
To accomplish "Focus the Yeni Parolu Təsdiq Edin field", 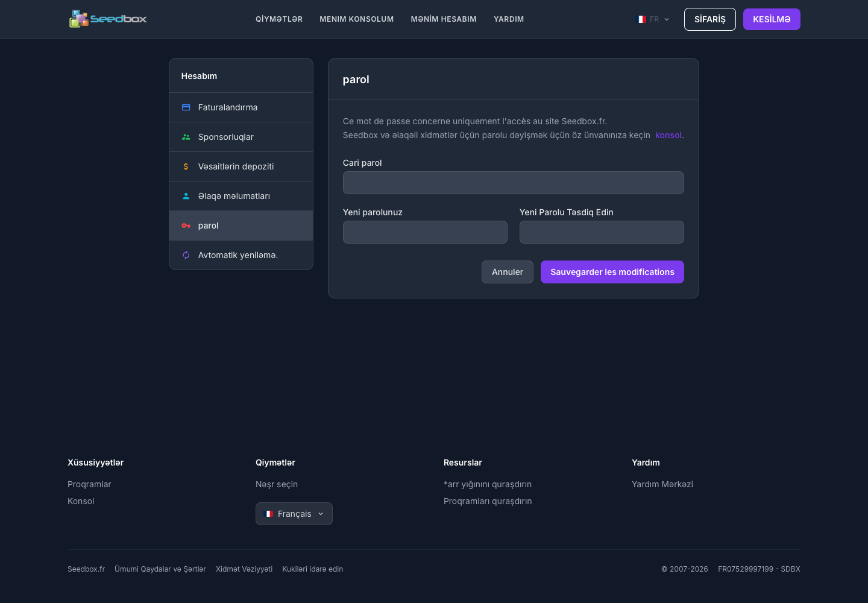I will point(602,232).
